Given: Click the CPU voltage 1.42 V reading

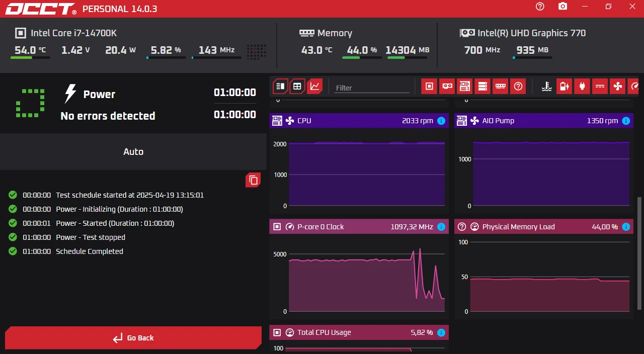Looking at the screenshot, I should 76,50.
